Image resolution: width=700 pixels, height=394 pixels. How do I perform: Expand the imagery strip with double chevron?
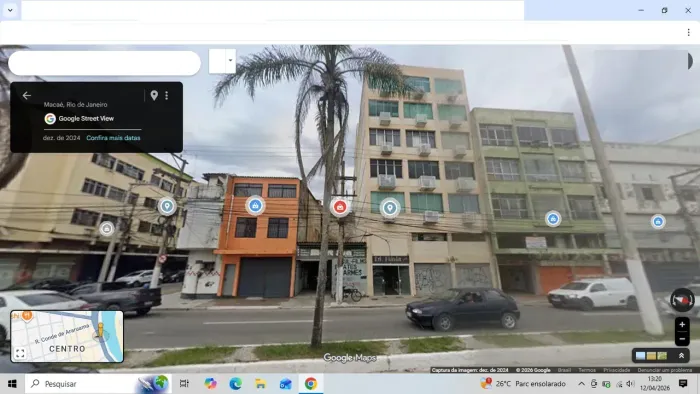pyautogui.click(x=681, y=356)
